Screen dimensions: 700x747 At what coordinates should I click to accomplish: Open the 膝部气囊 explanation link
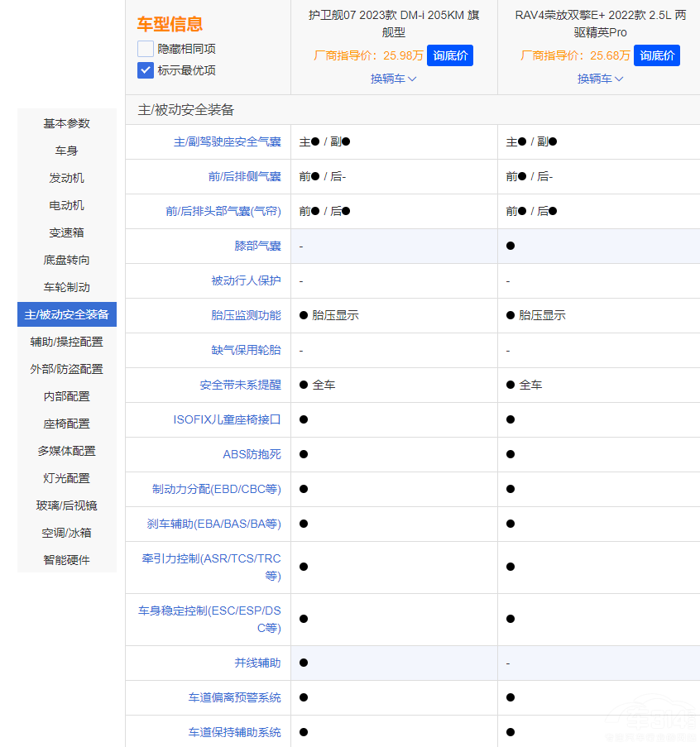tap(258, 246)
